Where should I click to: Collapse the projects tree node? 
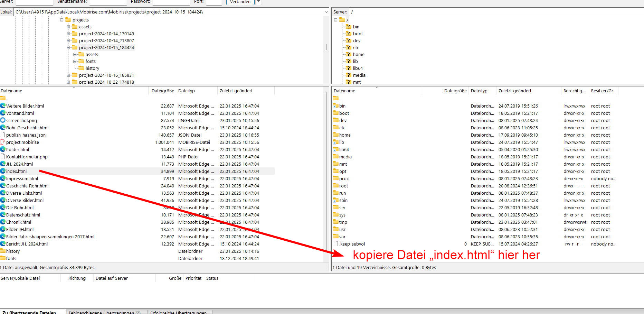62,20
